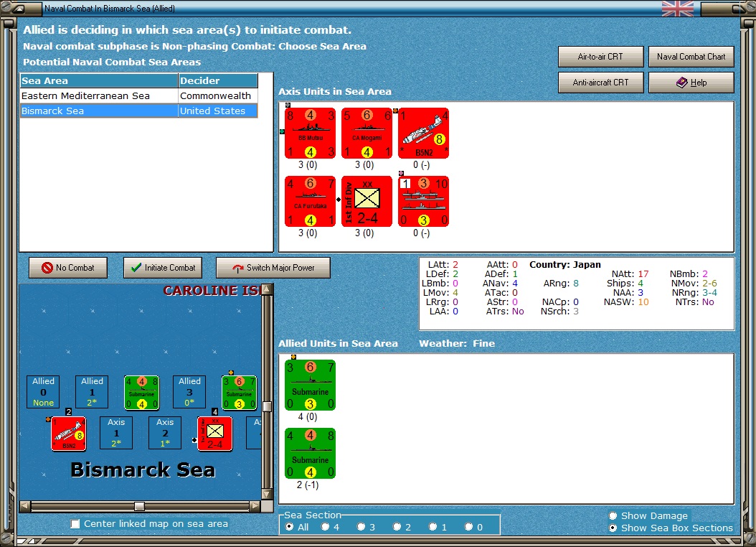Click the Country: Japan label

pos(565,265)
